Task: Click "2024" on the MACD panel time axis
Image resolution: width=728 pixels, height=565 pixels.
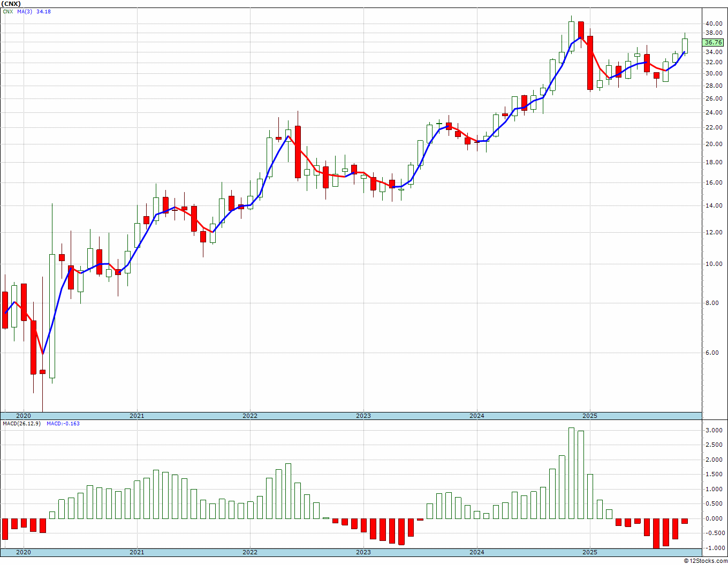Action: coord(477,552)
